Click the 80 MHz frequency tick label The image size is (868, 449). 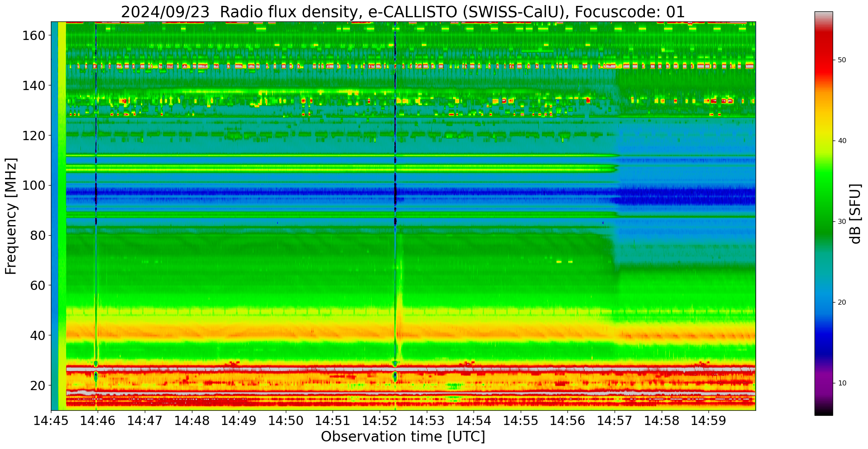[x=37, y=236]
